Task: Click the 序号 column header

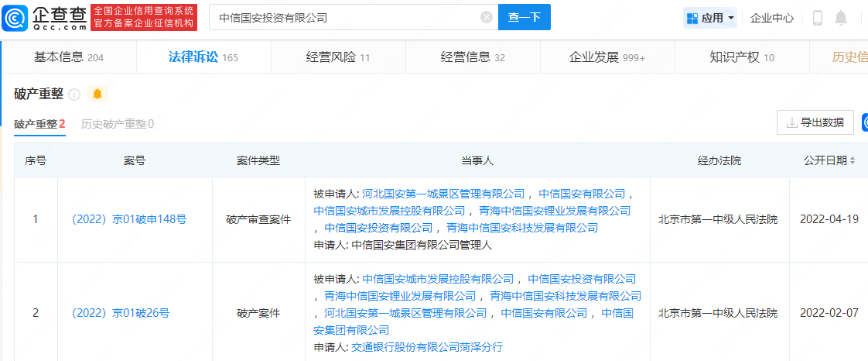Action: point(36,161)
